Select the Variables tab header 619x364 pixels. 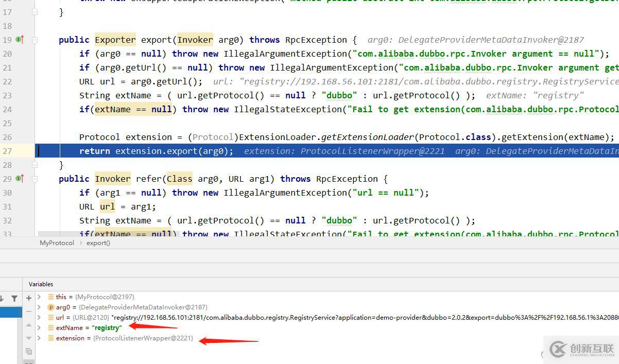pos(41,284)
